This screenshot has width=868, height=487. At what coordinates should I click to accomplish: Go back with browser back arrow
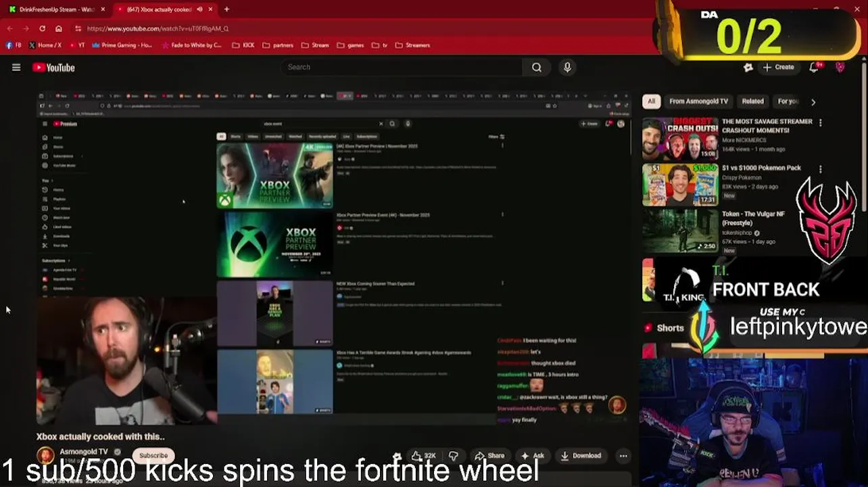(10, 28)
